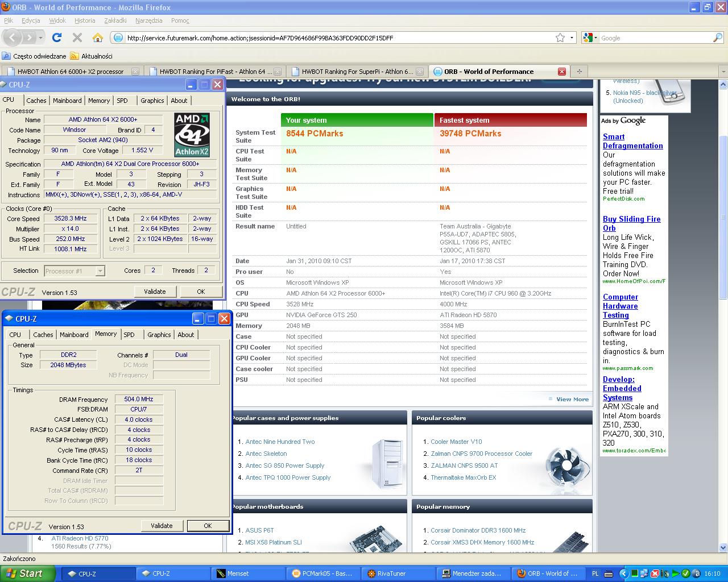The height and width of the screenshot is (582, 728).
Task: Close the HWBOT Ranking For SuperPi tab
Action: point(420,72)
